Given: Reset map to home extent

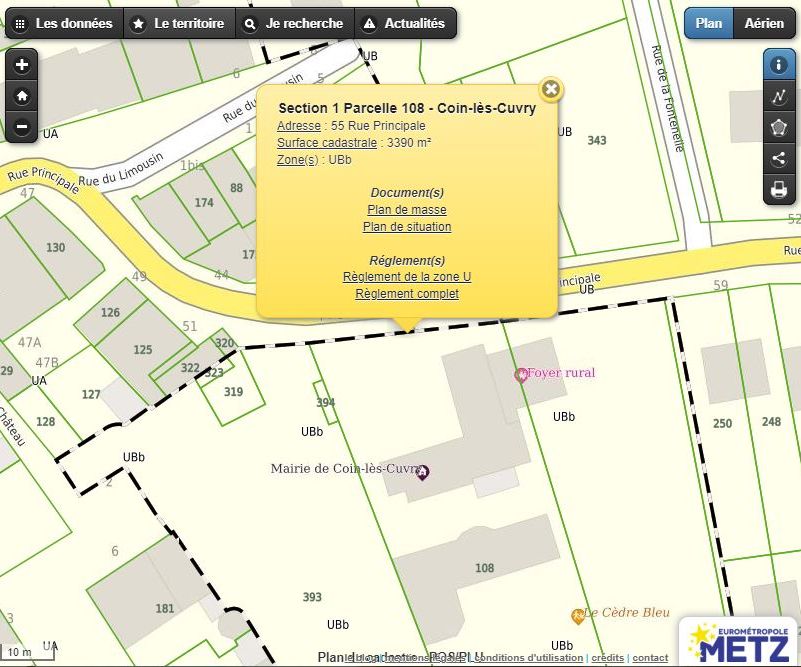Looking at the screenshot, I should (x=22, y=96).
